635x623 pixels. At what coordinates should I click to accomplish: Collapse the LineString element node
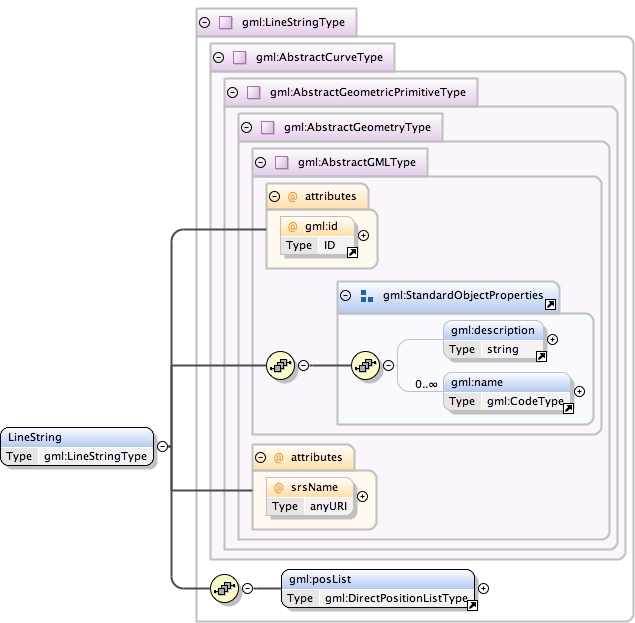(162, 446)
